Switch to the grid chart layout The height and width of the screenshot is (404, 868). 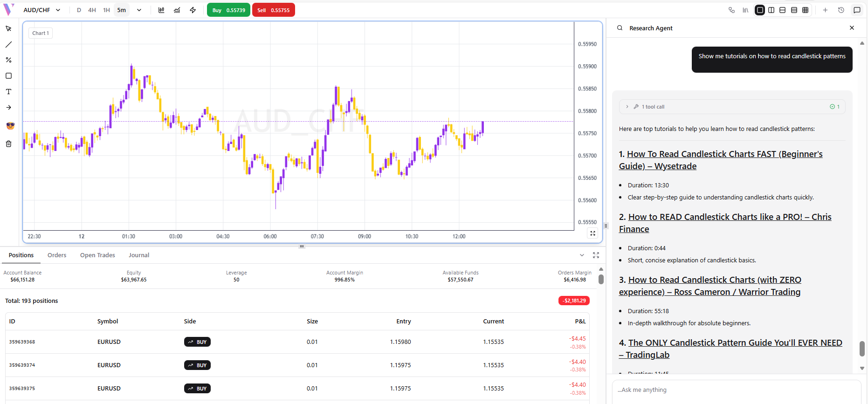pyautogui.click(x=806, y=10)
